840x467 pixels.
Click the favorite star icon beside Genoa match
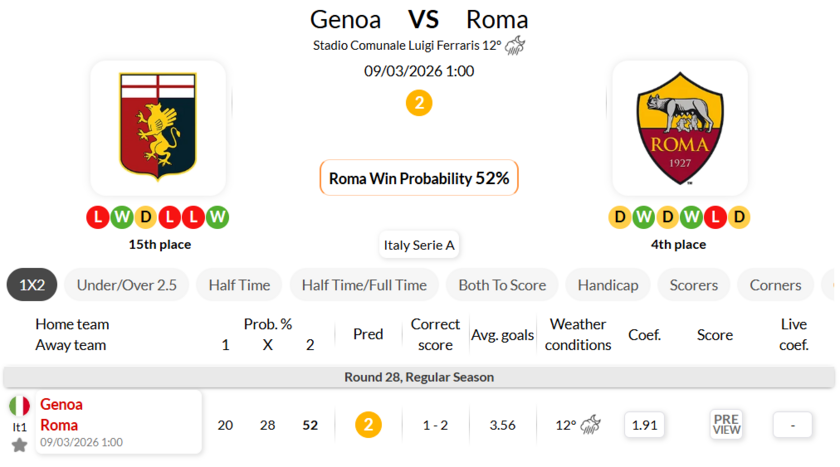coord(19,444)
